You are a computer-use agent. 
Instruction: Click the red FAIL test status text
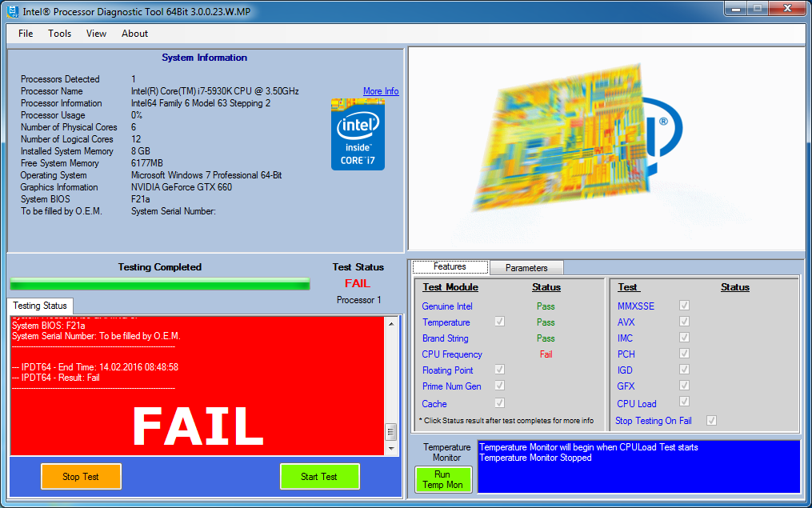coord(358,283)
